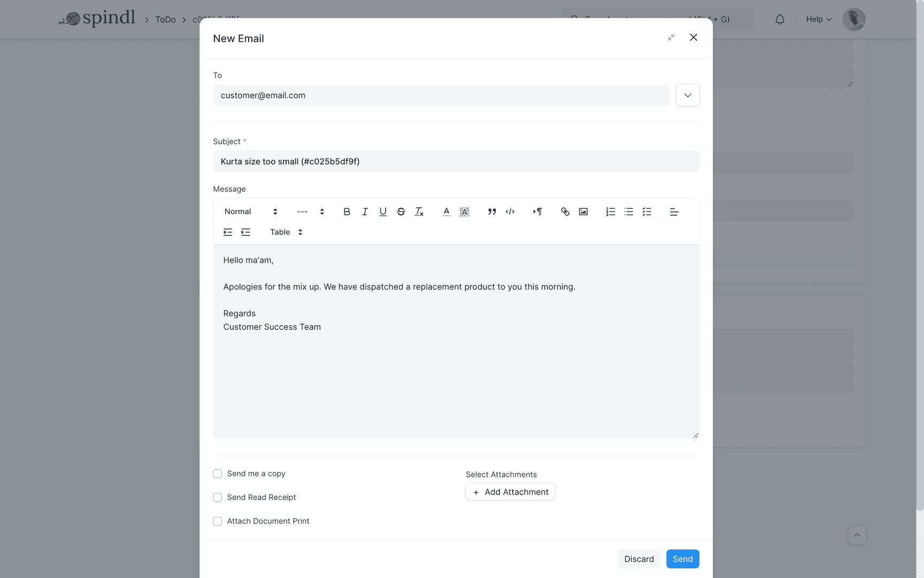Send the email to the customer
Screen dimensions: 924x578
(x=682, y=559)
